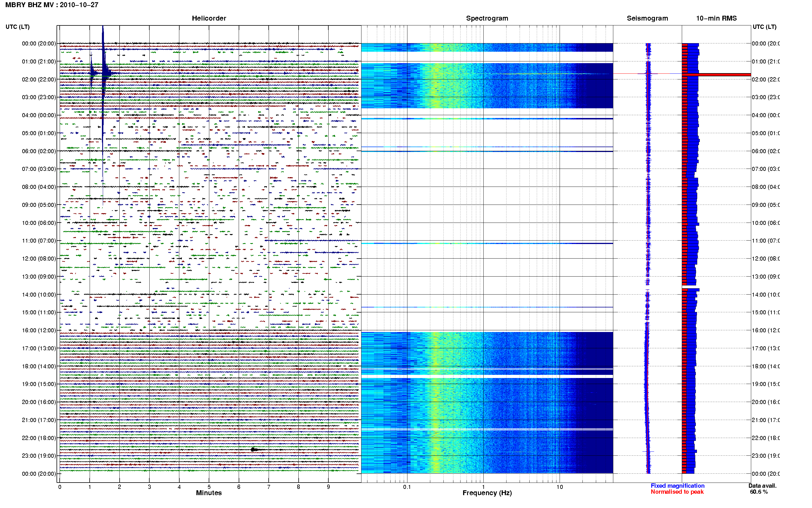The width and height of the screenshot is (812, 508).
Task: Click the left '05:00 (01:00)' time label
Action: click(x=39, y=133)
